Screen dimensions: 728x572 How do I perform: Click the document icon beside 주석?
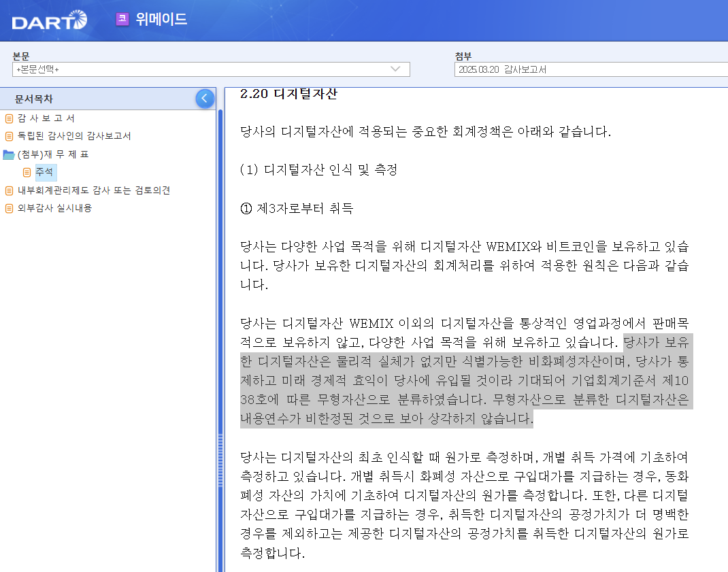click(28, 171)
